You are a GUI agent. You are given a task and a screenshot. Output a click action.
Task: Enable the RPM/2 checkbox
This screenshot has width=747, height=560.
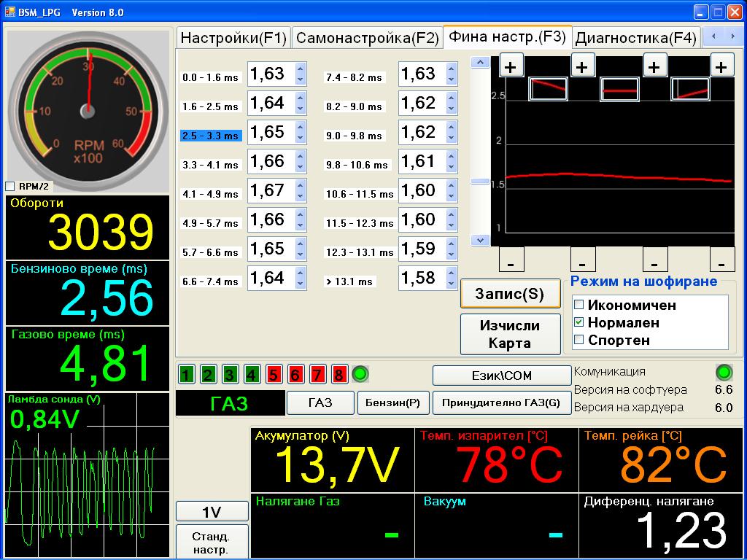click(10, 187)
